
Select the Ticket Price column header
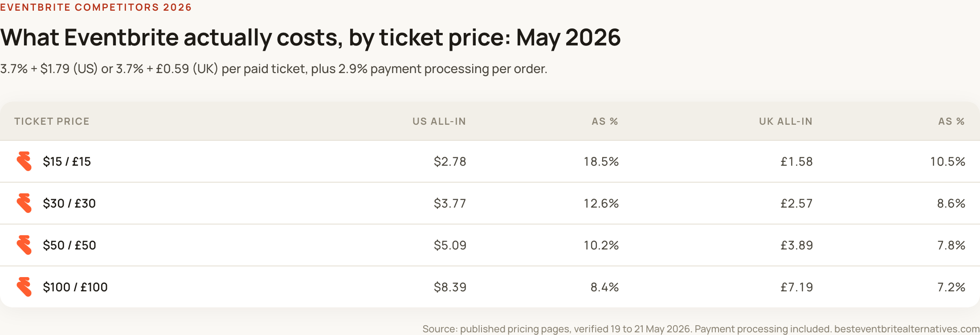52,121
